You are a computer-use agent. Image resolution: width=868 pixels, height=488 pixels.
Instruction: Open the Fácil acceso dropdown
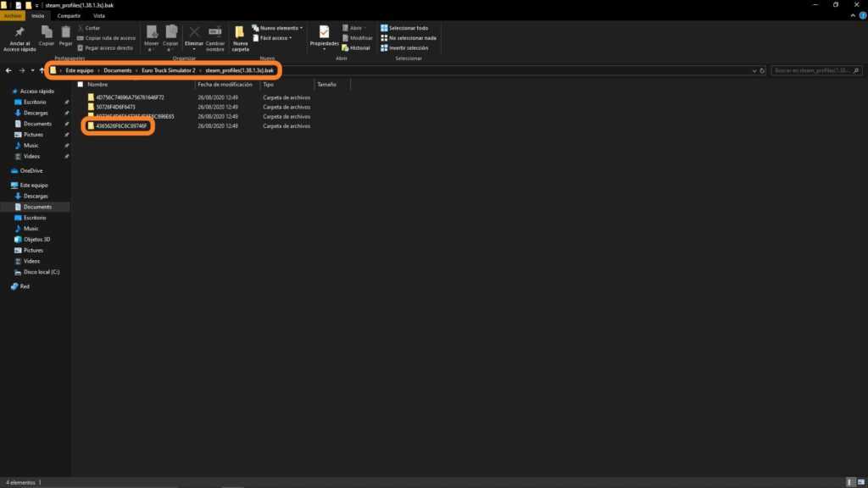[x=273, y=37]
